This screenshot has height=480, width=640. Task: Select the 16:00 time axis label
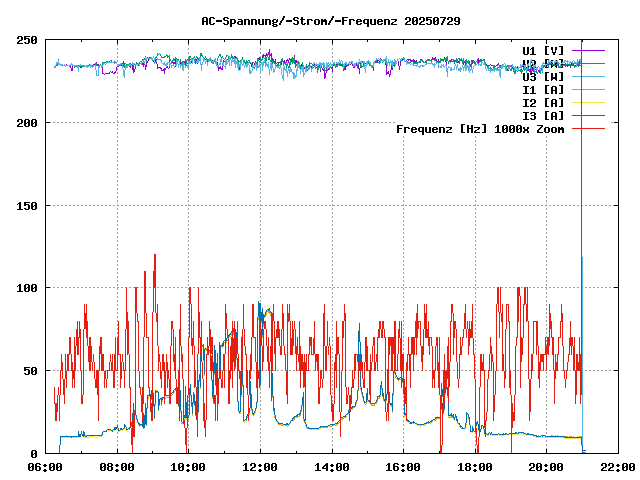(403, 467)
